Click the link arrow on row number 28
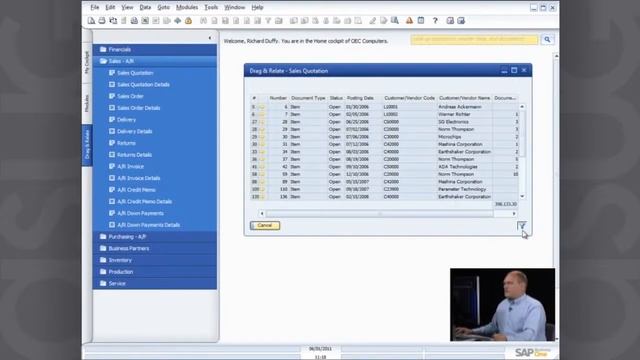Screen dimensions: 640x360 262,122
